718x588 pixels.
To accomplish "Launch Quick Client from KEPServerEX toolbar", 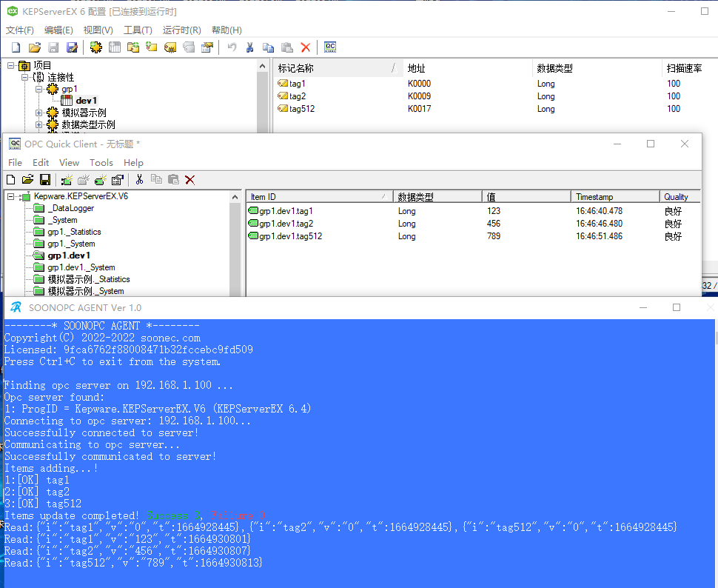I will pyautogui.click(x=330, y=47).
